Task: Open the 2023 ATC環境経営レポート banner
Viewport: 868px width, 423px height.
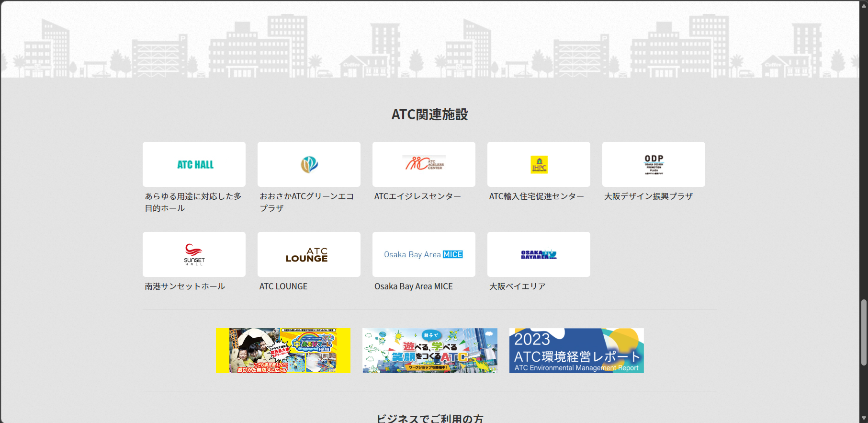Action: [x=576, y=351]
